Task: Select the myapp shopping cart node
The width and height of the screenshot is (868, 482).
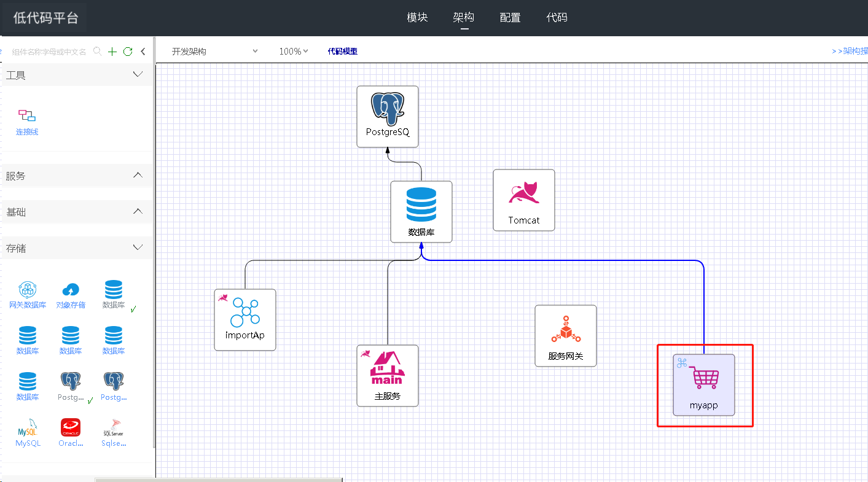Action: click(703, 384)
